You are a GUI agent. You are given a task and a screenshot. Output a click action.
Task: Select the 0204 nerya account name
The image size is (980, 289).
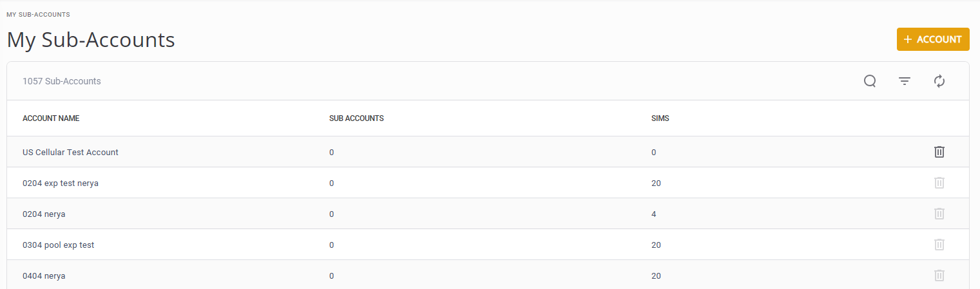(x=44, y=214)
